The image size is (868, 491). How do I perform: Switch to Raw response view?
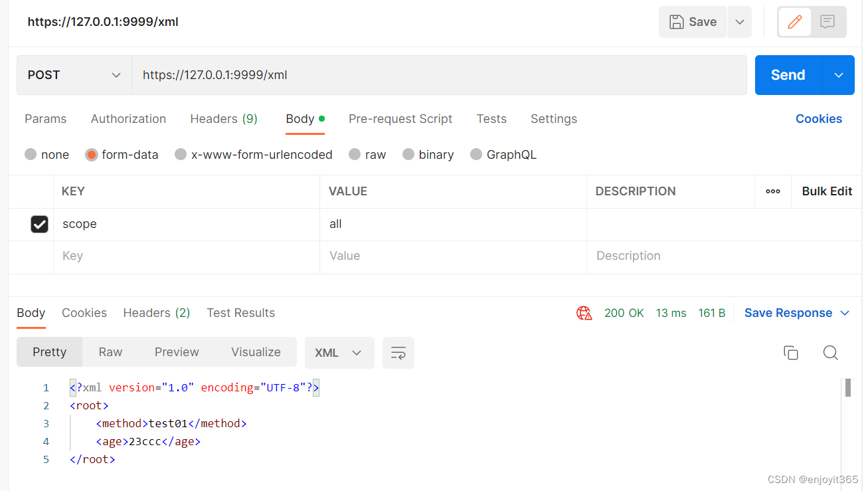[x=110, y=352]
